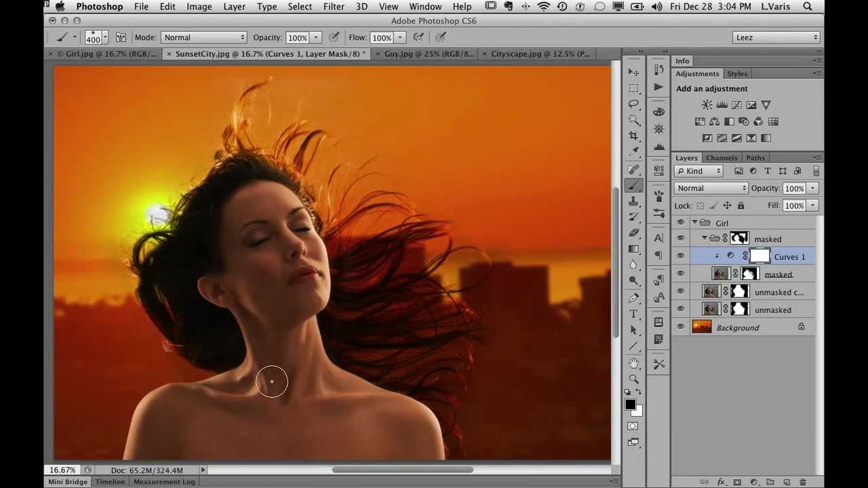Viewport: 868px width, 488px height.
Task: Click the layer style fx icon
Action: tap(721, 482)
